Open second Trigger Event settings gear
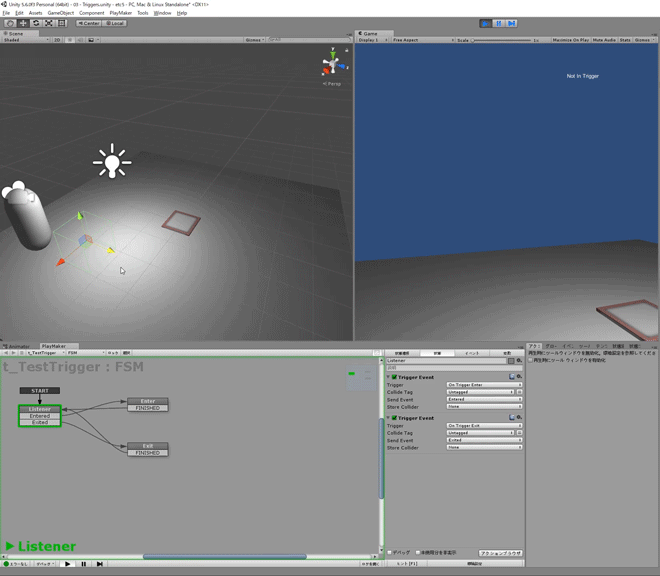The width and height of the screenshot is (660, 576). coord(519,417)
